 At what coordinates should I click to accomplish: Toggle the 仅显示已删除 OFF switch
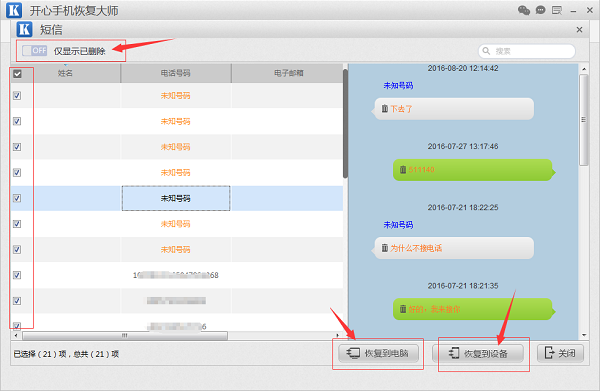(x=34, y=51)
